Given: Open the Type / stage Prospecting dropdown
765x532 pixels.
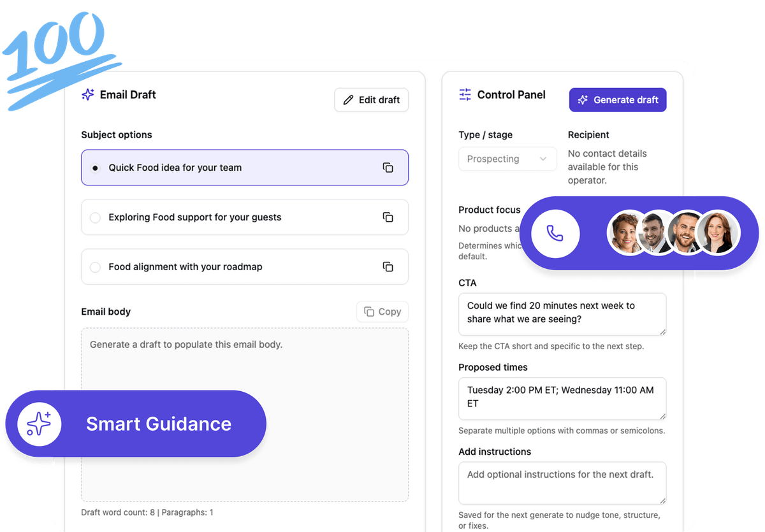Looking at the screenshot, I should point(507,159).
